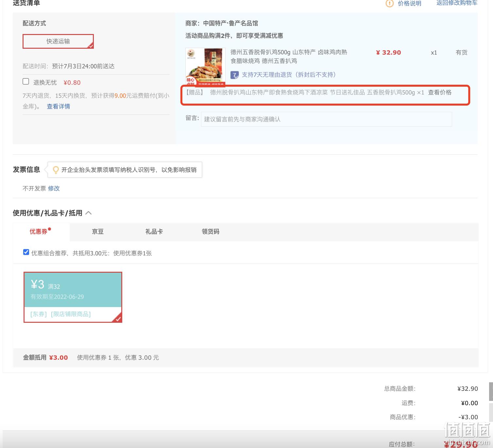
Task: Click the 商家：中国特产·鲁产名品馆 merchant name
Action: [x=222, y=23]
